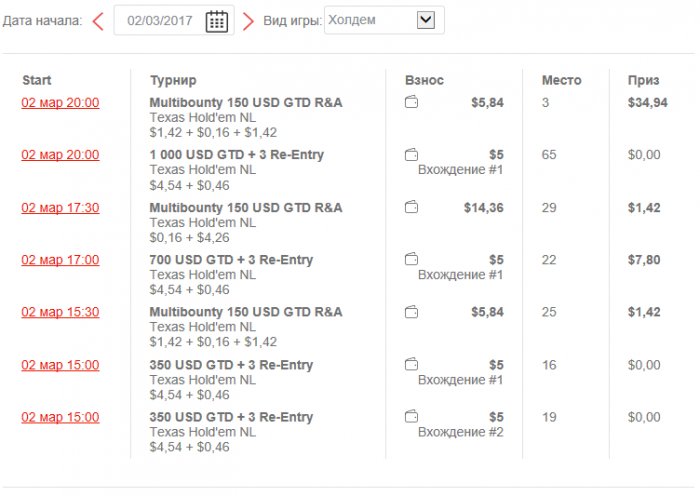Click the start date input field
This screenshot has height=496, width=700.
(160, 20)
